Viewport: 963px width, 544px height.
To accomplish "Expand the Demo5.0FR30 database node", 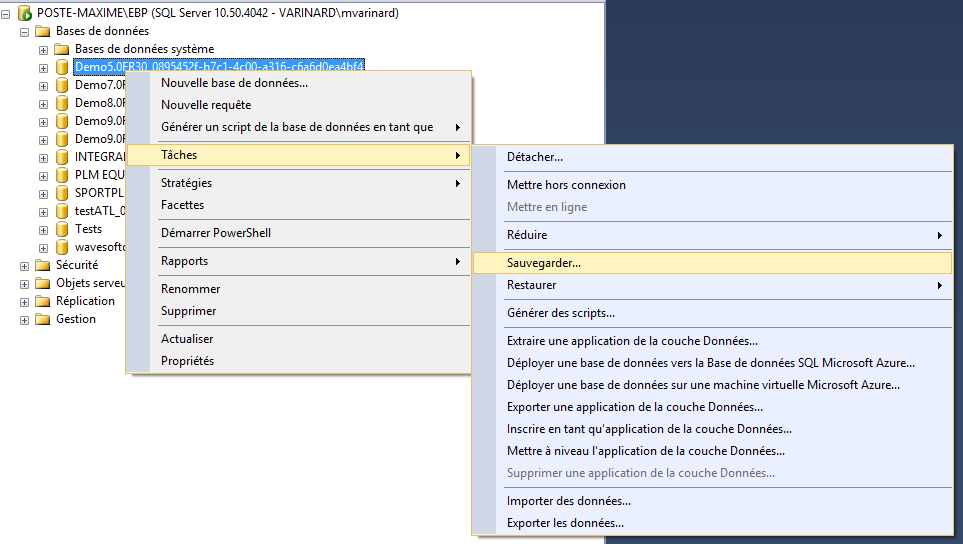I will [44, 68].
